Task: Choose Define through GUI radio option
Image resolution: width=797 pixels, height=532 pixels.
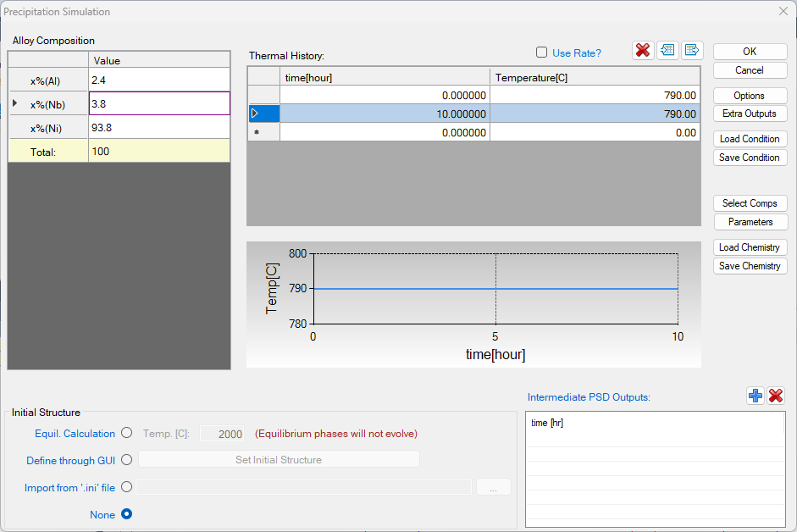Action: point(127,460)
